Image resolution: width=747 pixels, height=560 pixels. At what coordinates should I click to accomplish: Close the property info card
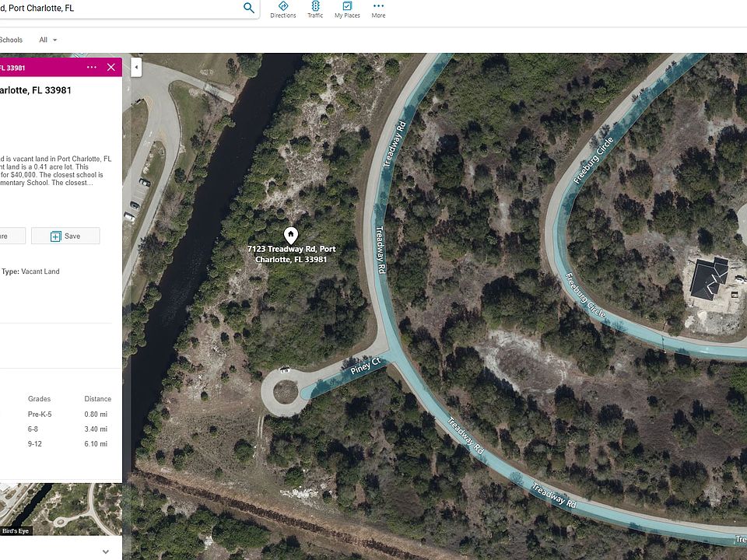tap(111, 67)
